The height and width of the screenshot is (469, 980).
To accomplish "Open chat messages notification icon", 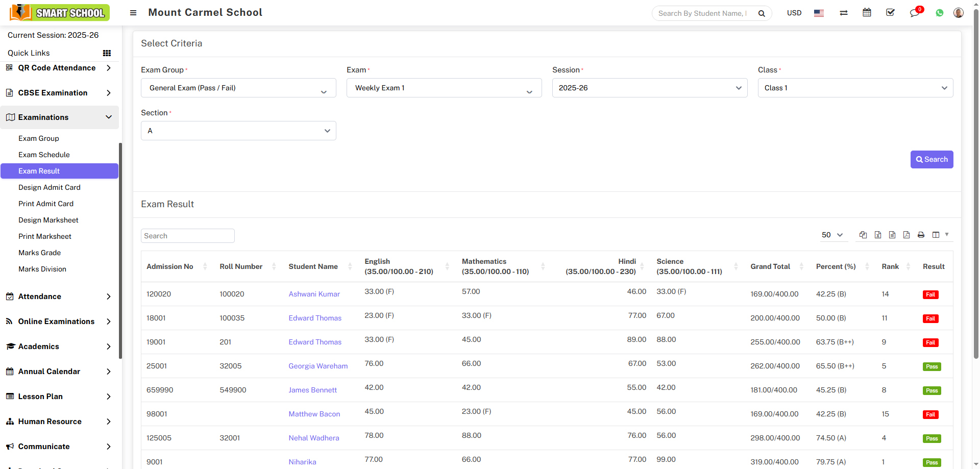I will coord(914,13).
